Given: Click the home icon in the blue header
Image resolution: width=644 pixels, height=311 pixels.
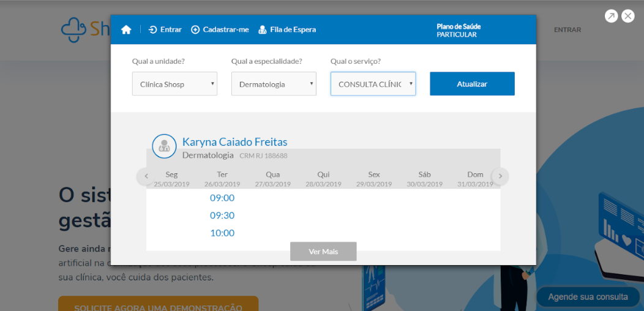Looking at the screenshot, I should click(126, 29).
